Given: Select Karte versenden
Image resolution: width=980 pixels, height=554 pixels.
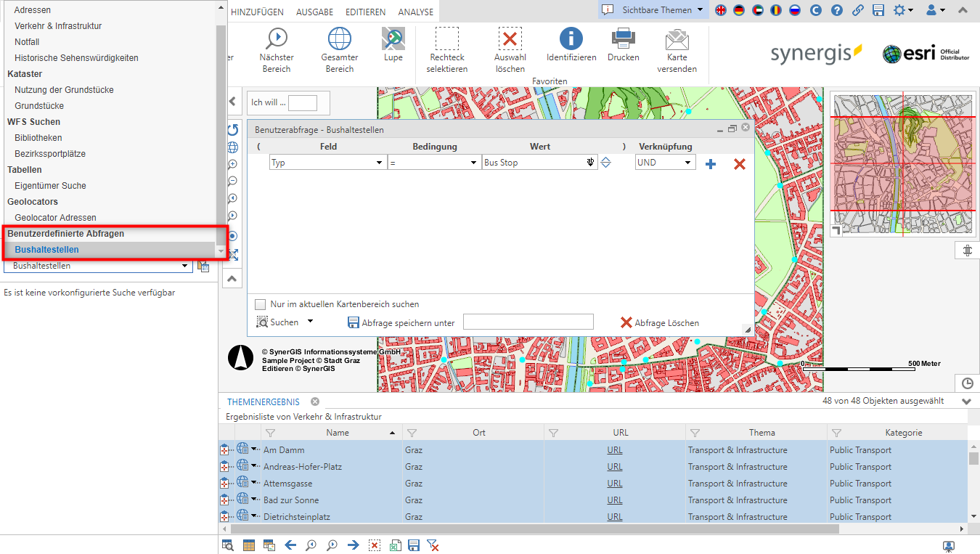Looking at the screenshot, I should pos(677,45).
